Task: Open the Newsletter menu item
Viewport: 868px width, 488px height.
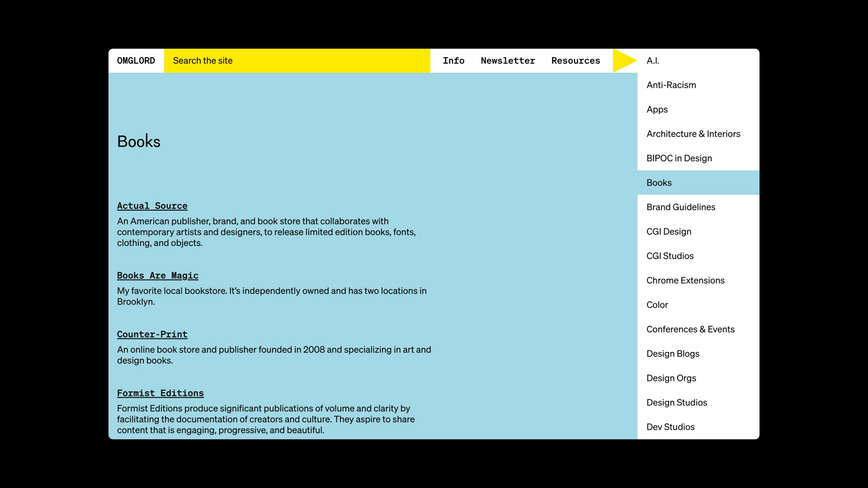Action: (508, 61)
